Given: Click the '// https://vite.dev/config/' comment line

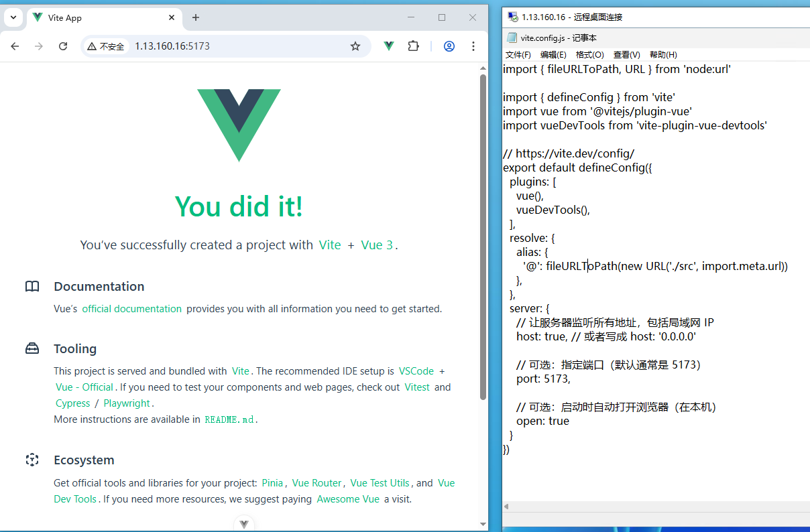Looking at the screenshot, I should 569,153.
